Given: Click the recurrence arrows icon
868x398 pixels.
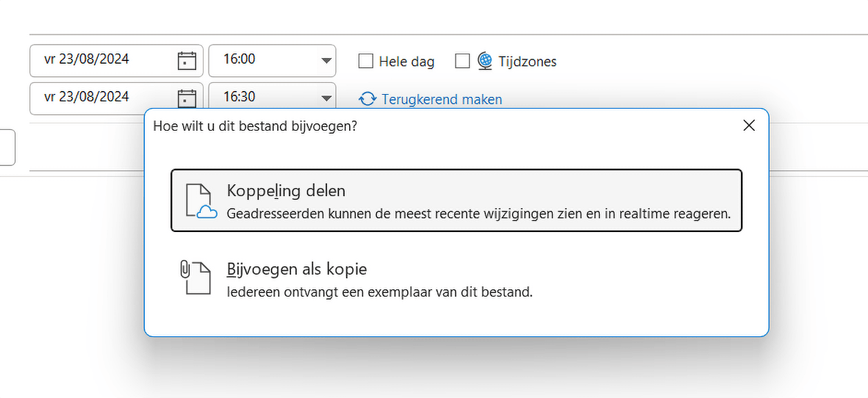Looking at the screenshot, I should (367, 99).
